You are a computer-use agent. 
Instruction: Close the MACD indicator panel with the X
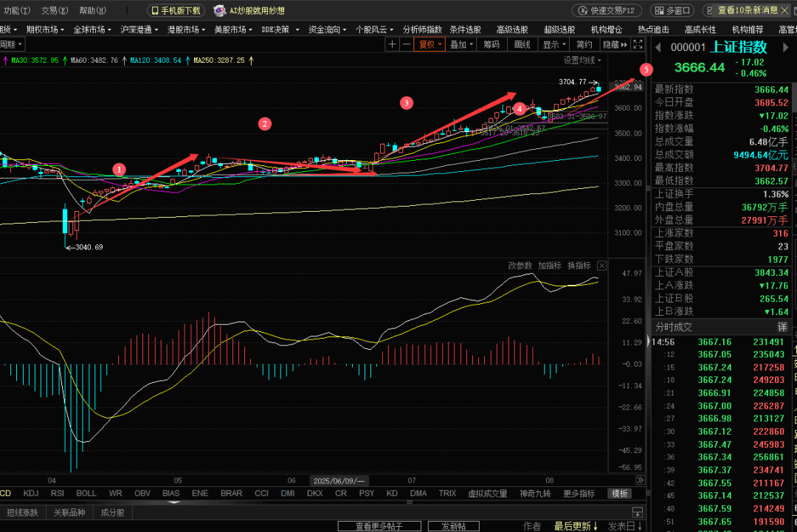[x=602, y=266]
